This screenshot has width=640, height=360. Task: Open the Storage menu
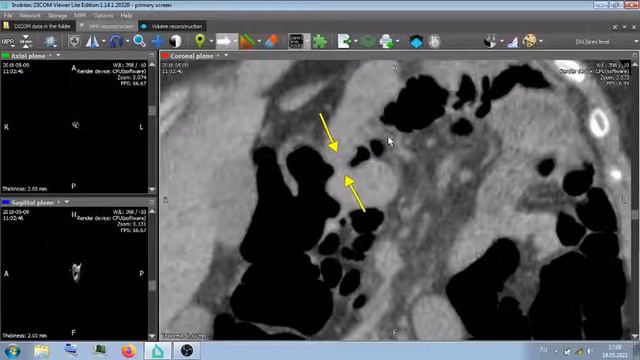(x=57, y=16)
